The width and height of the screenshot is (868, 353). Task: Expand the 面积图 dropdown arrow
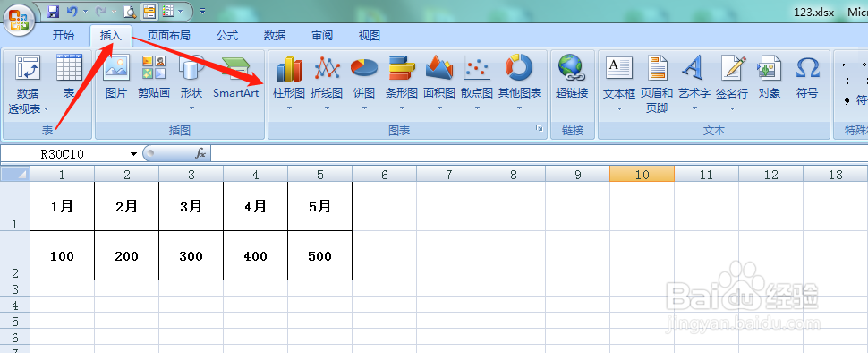[x=439, y=108]
